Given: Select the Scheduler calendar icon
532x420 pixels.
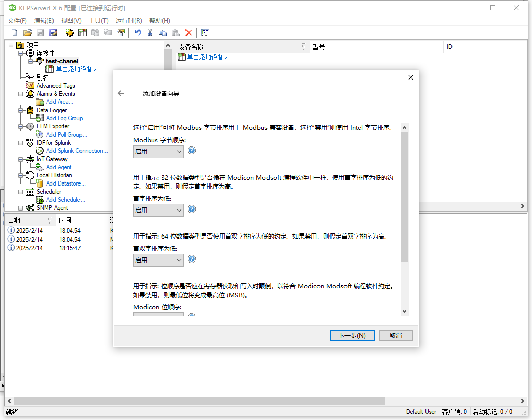Looking at the screenshot, I should click(30, 192).
